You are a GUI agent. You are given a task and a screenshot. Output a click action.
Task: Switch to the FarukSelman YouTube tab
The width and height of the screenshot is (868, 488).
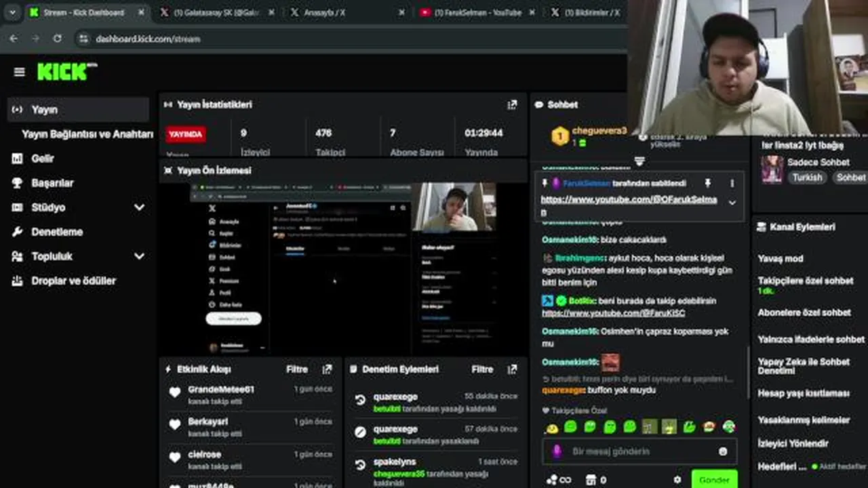[477, 12]
